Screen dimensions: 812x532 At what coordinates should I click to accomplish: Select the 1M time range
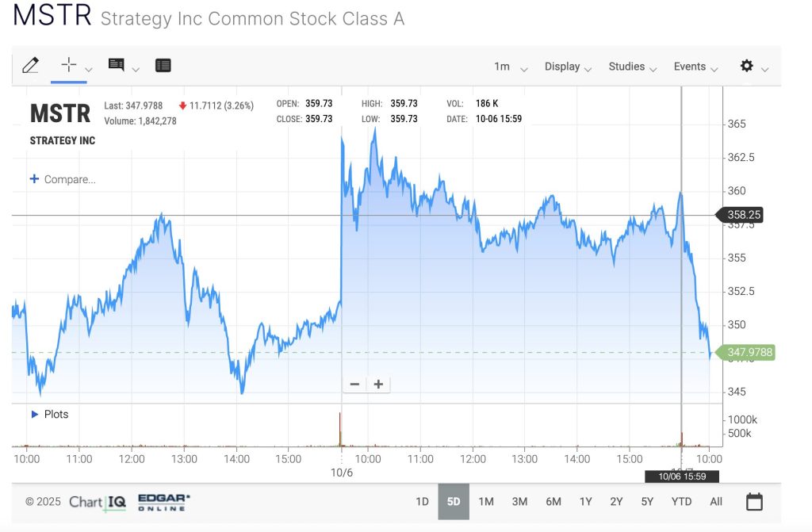pyautogui.click(x=486, y=502)
